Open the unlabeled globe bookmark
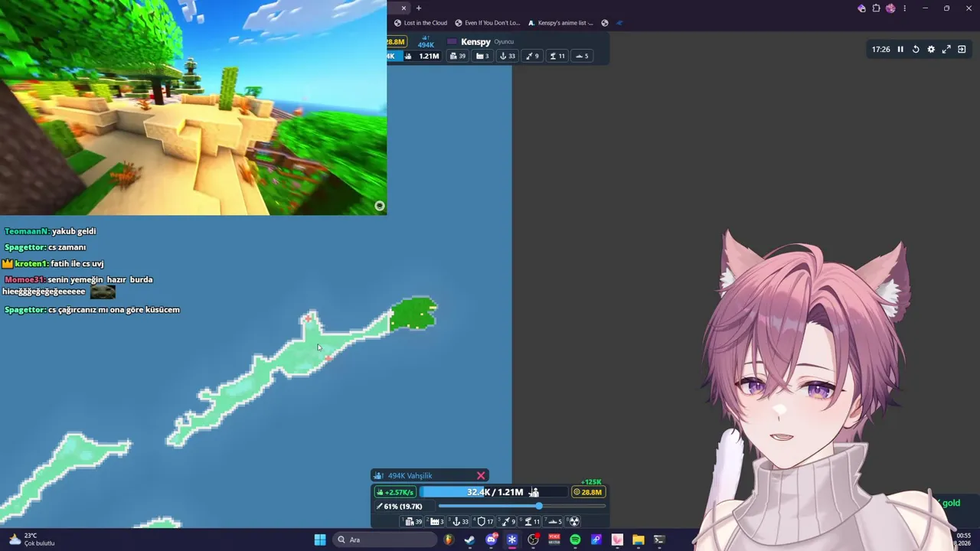 605,23
